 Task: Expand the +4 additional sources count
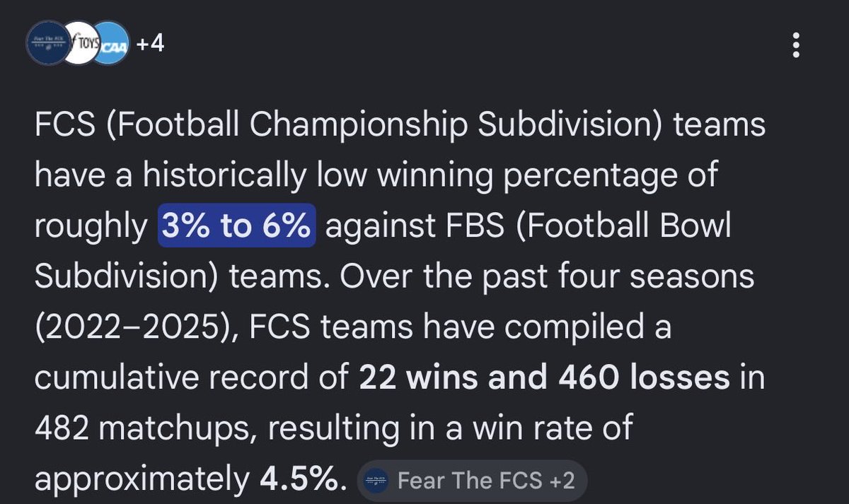point(150,44)
